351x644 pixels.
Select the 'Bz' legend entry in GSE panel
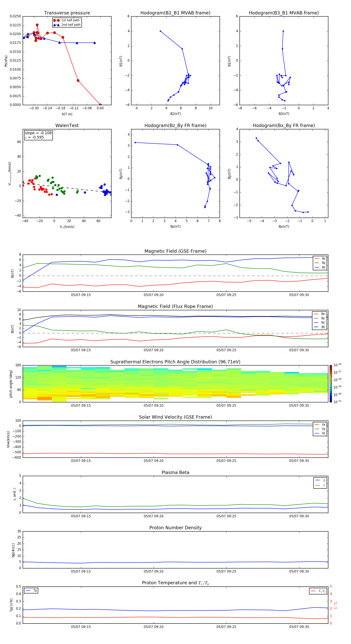320,268
